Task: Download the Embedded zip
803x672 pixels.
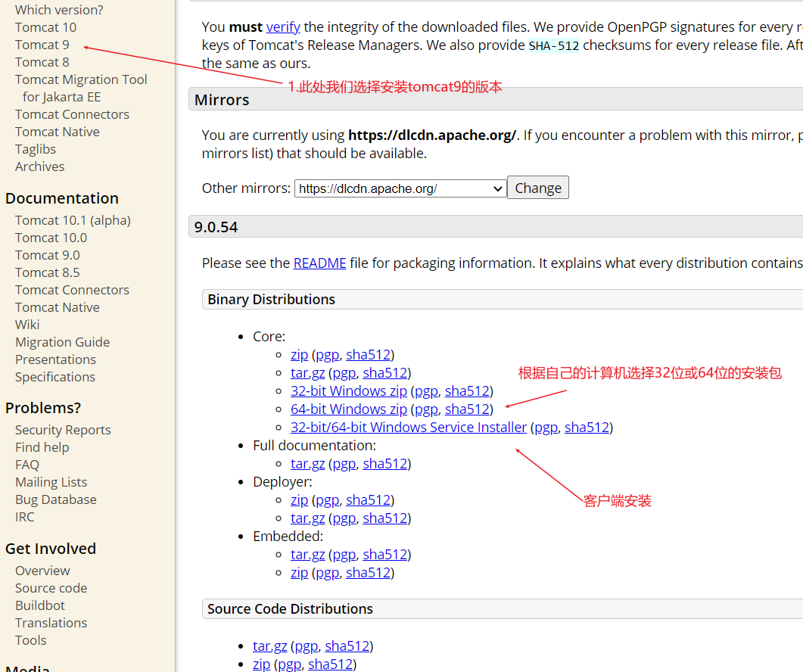Action: (299, 573)
